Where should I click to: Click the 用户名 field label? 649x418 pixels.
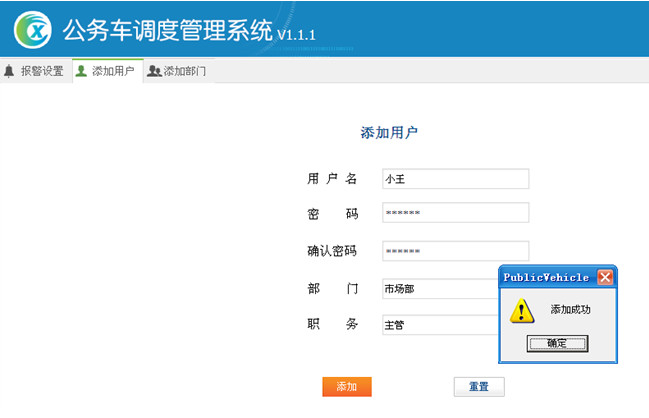[x=332, y=179]
